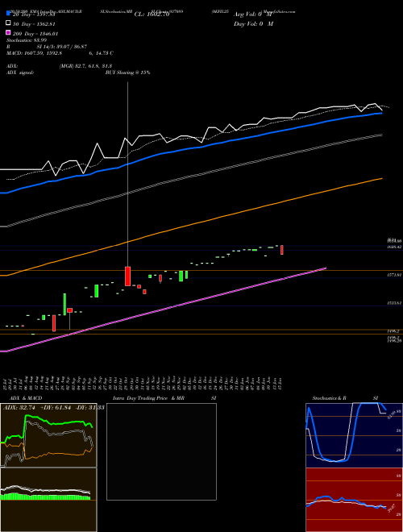
Task: Click the white 50 Day legend swatch
Action: pos(9,23)
